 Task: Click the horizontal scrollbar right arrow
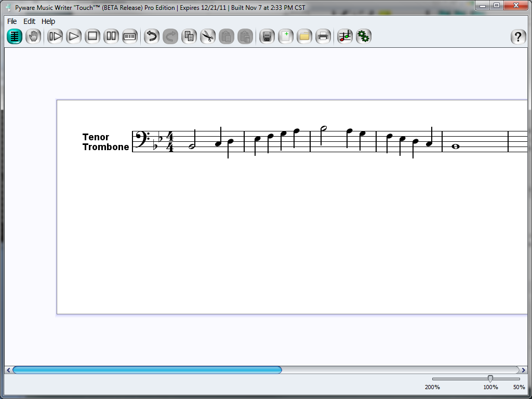pyautogui.click(x=523, y=370)
